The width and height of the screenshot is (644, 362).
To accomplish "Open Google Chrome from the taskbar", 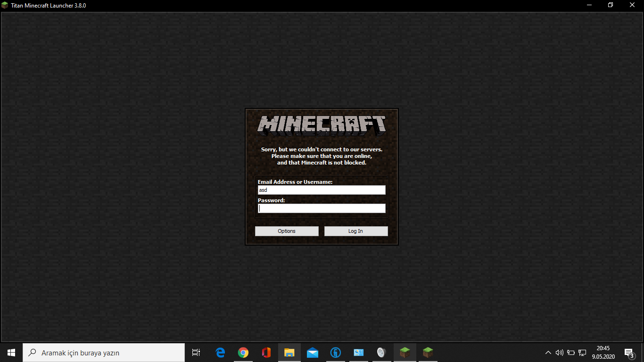I will point(243,353).
